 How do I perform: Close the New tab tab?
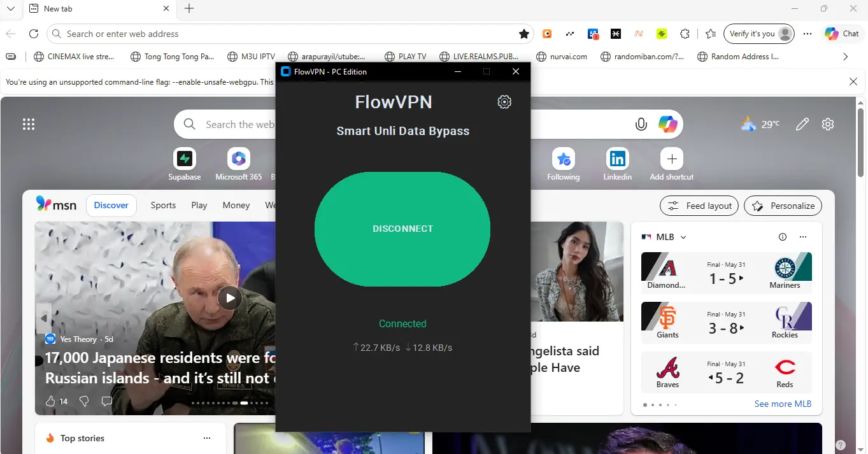(x=166, y=8)
